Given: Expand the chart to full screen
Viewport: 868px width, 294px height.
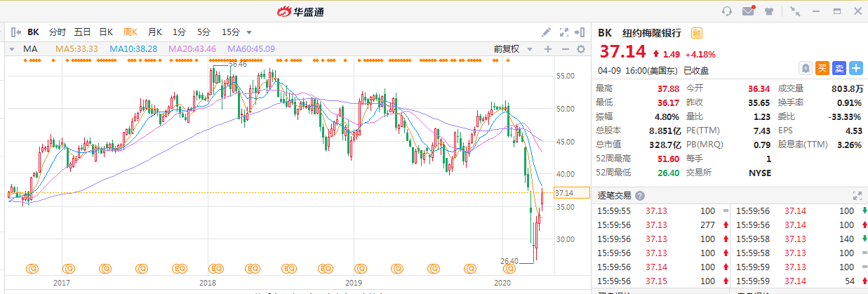Looking at the screenshot, I should [x=564, y=32].
